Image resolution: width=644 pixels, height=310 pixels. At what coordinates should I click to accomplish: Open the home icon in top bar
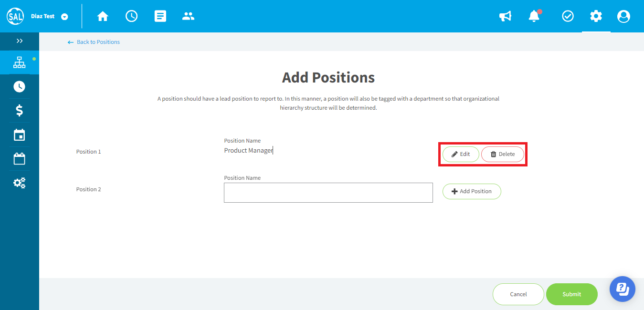click(103, 16)
